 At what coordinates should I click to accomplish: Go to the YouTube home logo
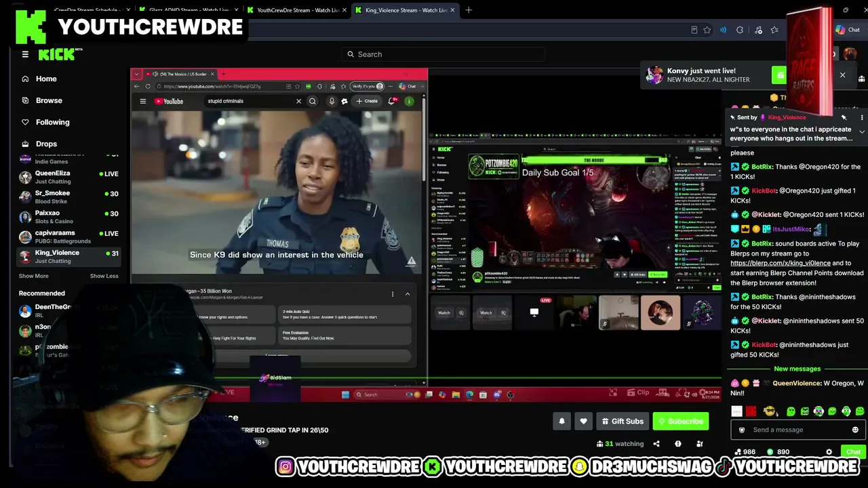pos(169,101)
